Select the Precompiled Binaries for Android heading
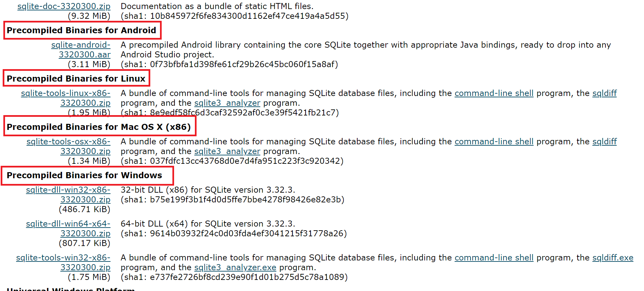The image size is (644, 291). click(x=82, y=30)
